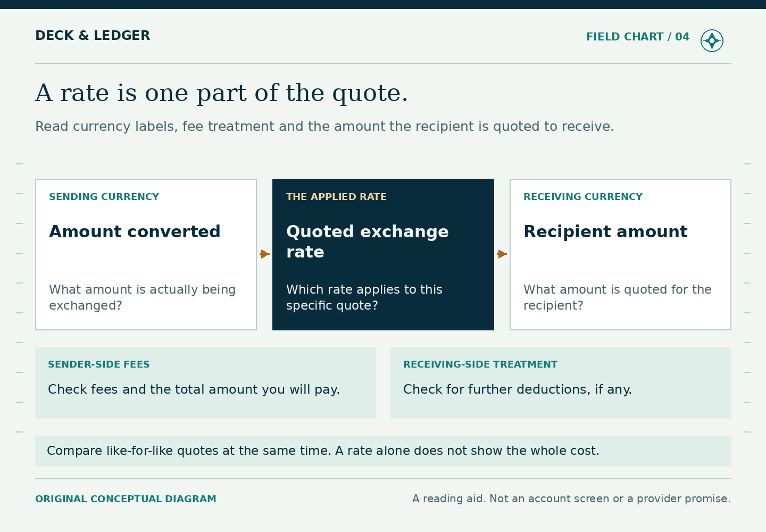Image resolution: width=766 pixels, height=532 pixels.
Task: Click the RECEIVING CURRENCY label
Action: 583,197
